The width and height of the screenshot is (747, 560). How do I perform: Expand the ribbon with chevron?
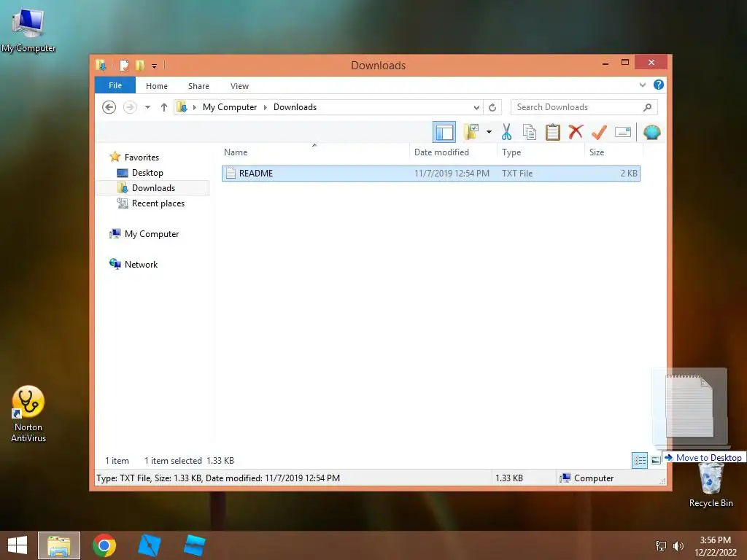[x=642, y=85]
